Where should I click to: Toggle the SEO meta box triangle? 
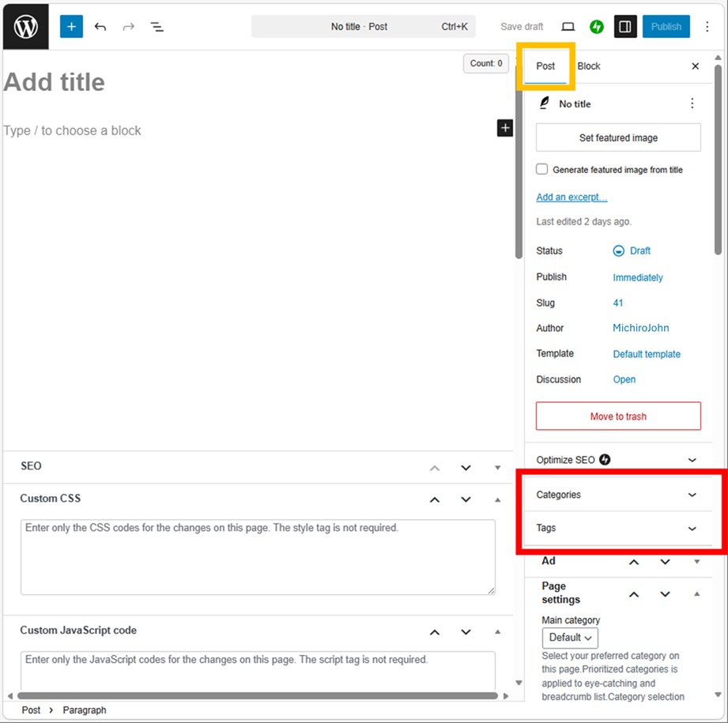(497, 467)
